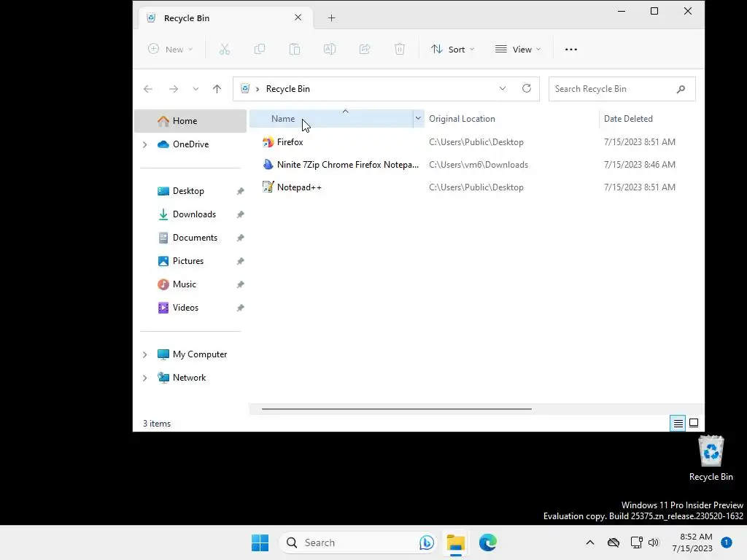Open the See more three-dots menu
Screen dimensions: 747x560
[570, 49]
